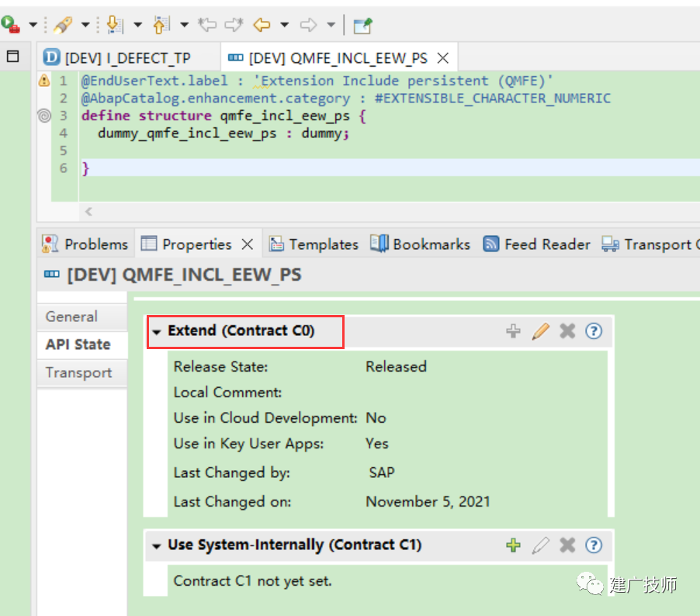Screen dimensions: 700x616
Task: Open the dropdown beside the flashlight icon
Action: click(x=85, y=25)
